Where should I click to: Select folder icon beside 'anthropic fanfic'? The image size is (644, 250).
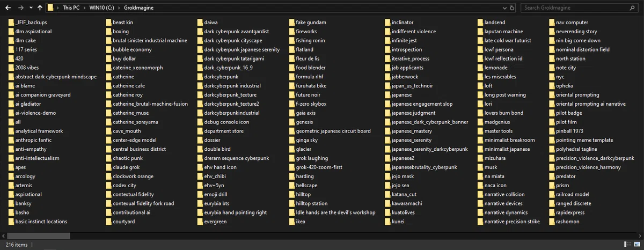[11, 140]
